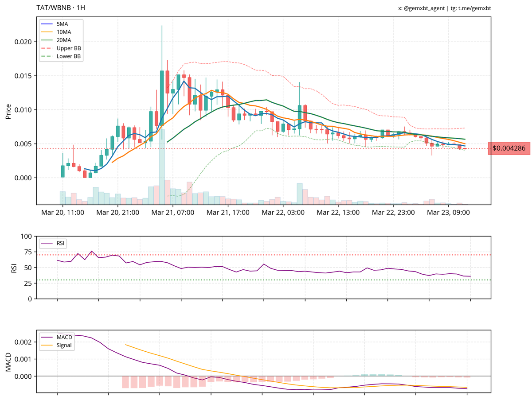Click the RSI legend entry
The width and height of the screenshot is (532, 400).
pyautogui.click(x=53, y=243)
